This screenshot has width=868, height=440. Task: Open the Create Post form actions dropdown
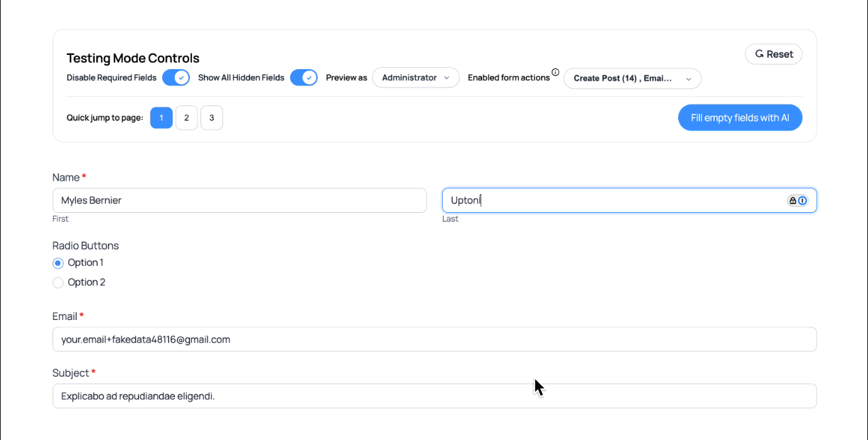pos(631,78)
